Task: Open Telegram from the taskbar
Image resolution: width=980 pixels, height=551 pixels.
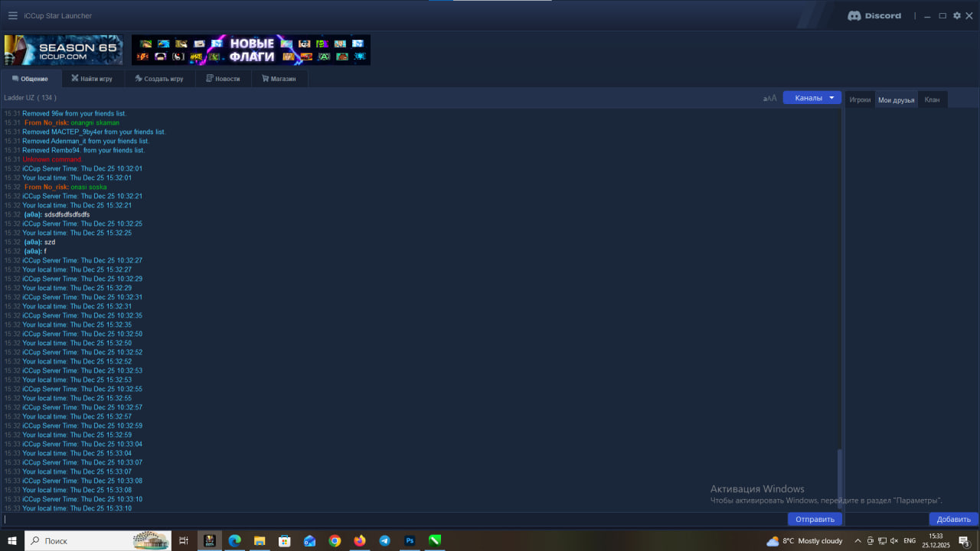Action: (x=384, y=540)
